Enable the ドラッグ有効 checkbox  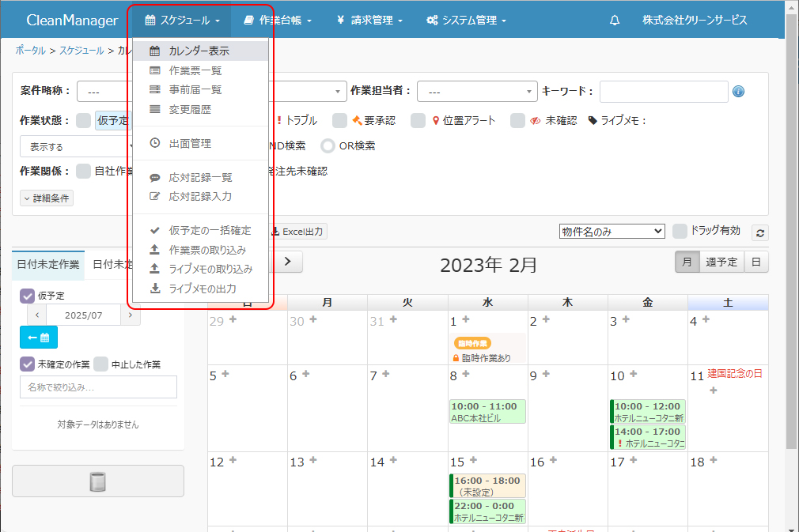(680, 231)
